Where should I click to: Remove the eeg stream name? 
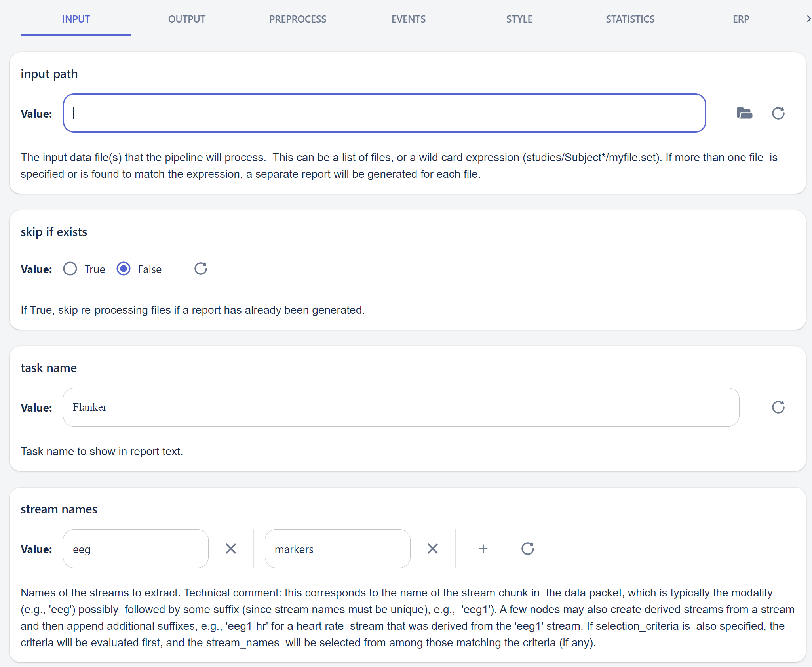pos(231,549)
